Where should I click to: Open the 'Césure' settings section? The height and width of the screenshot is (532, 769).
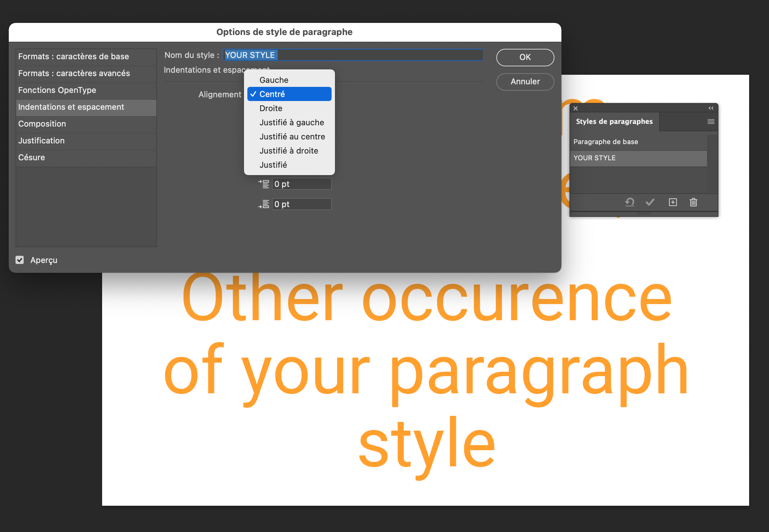[31, 157]
